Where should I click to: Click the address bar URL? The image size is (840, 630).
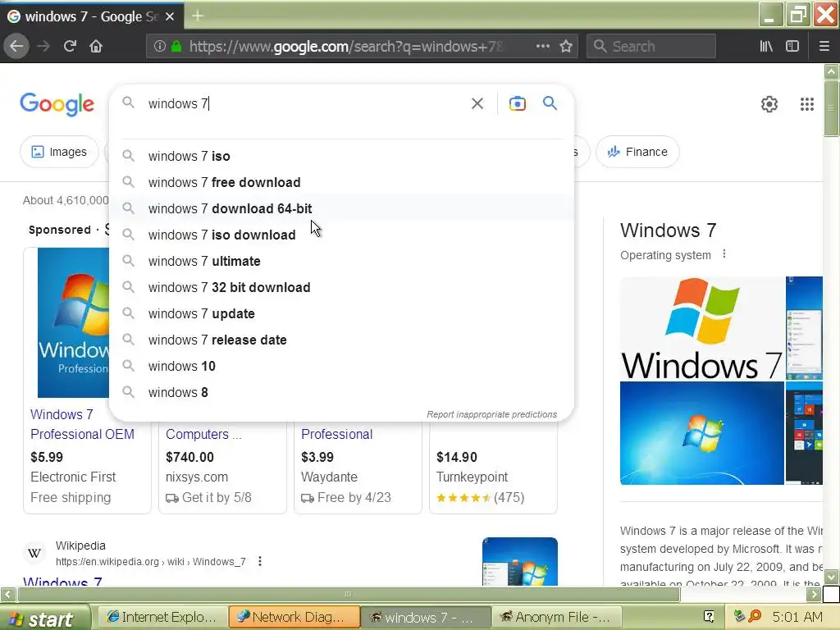click(345, 47)
